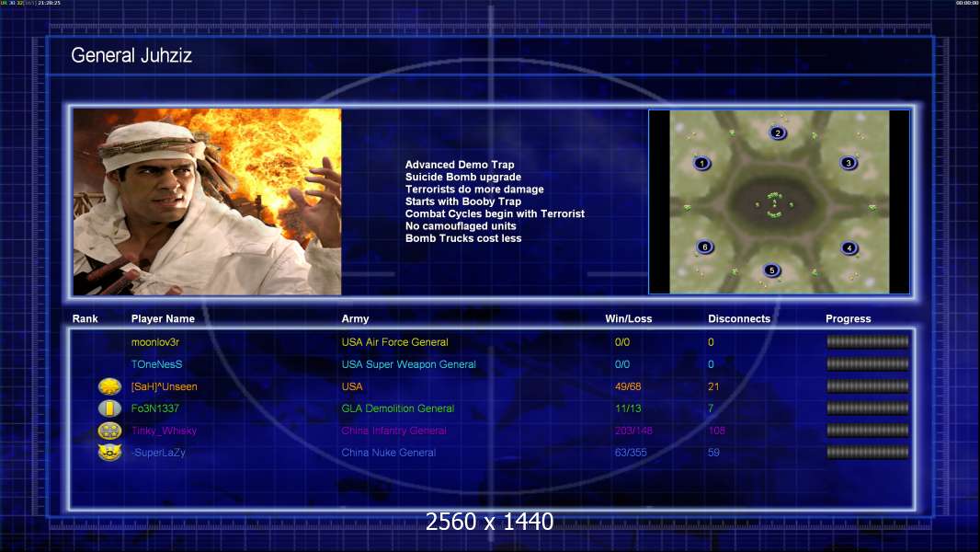980x552 pixels.
Task: Click army USA Super Weapon General
Action: [x=409, y=363]
